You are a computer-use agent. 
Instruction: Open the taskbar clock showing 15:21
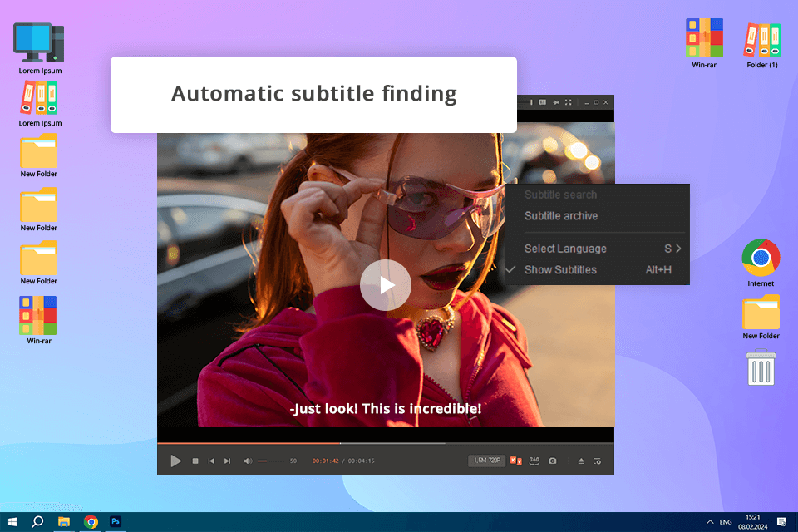pos(753,522)
